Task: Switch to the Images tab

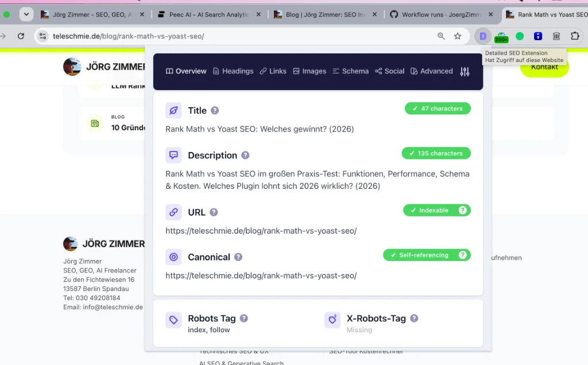Action: pyautogui.click(x=310, y=71)
